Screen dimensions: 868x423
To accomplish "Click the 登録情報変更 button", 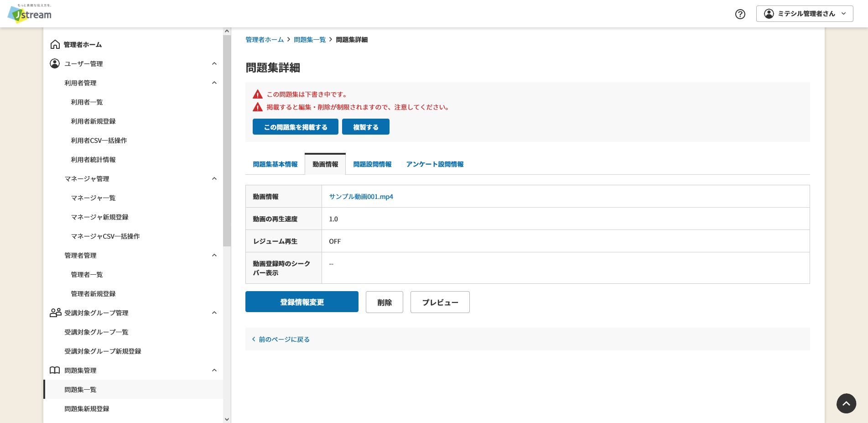I will pyautogui.click(x=302, y=302).
